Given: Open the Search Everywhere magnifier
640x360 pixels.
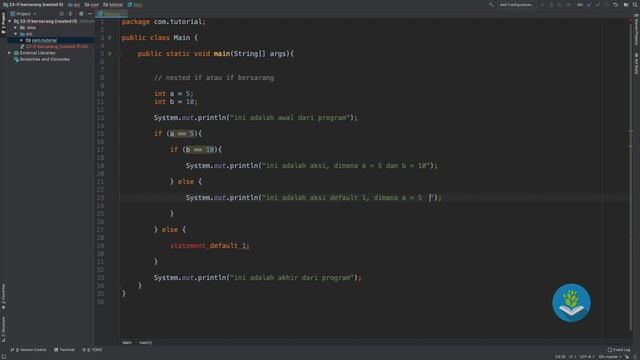Looking at the screenshot, I should coord(635,4).
